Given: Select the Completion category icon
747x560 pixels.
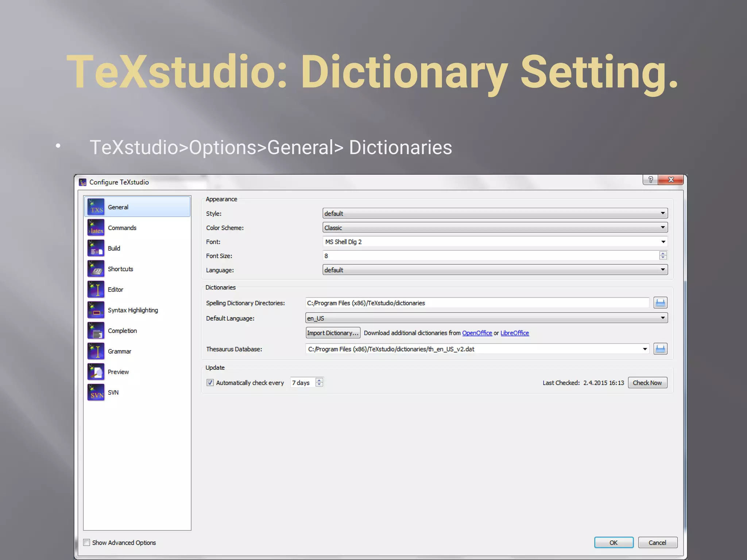Looking at the screenshot, I should point(96,331).
